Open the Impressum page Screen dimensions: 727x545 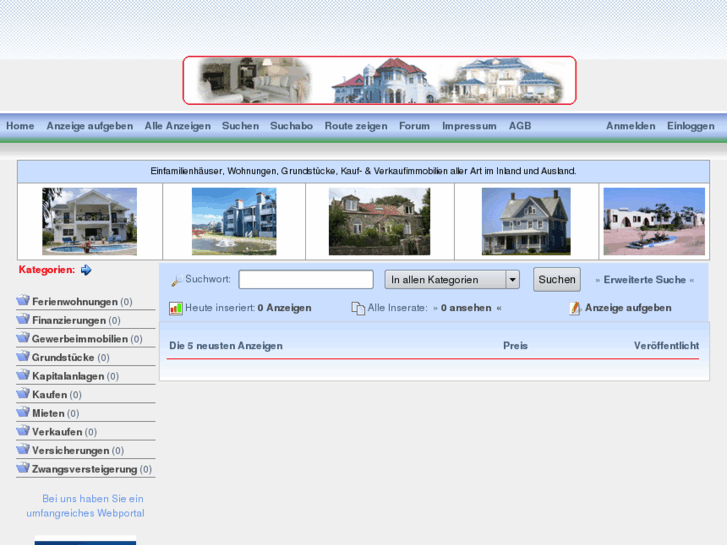pos(469,126)
